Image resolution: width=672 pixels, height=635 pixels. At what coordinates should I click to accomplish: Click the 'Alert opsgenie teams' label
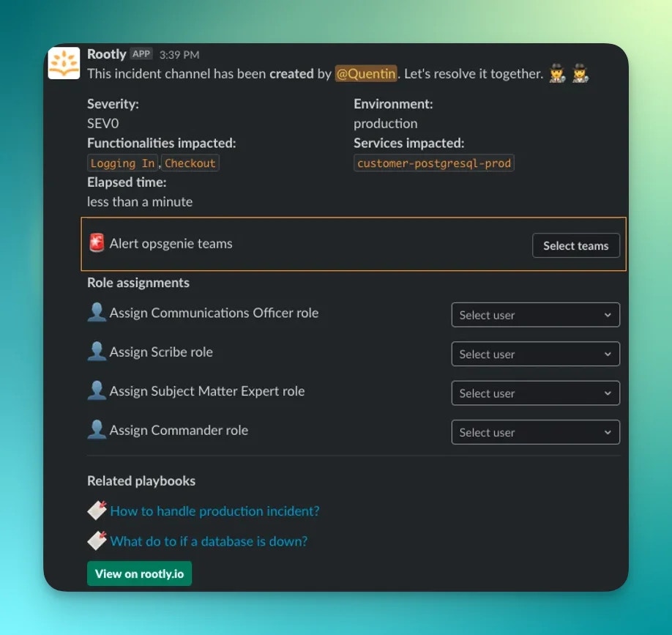[171, 243]
